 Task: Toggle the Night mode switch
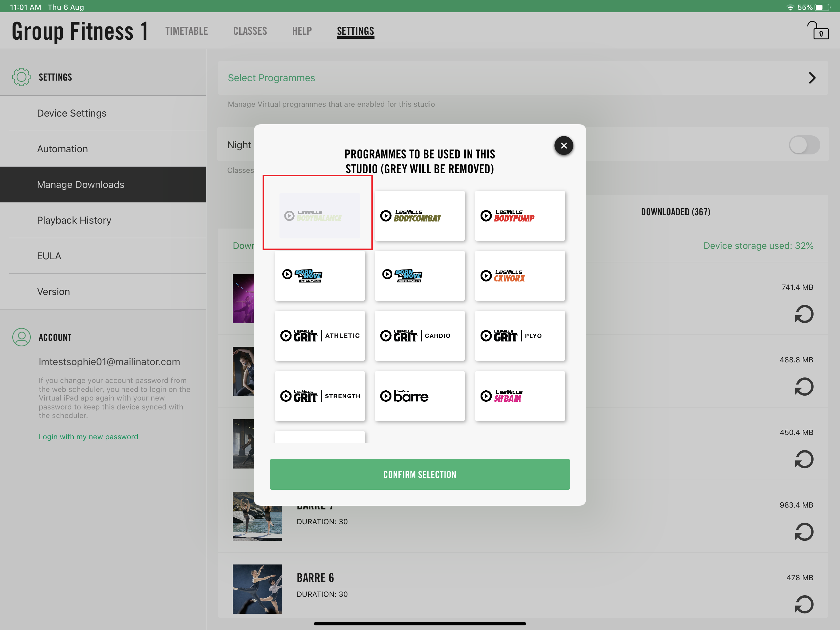coord(804,145)
